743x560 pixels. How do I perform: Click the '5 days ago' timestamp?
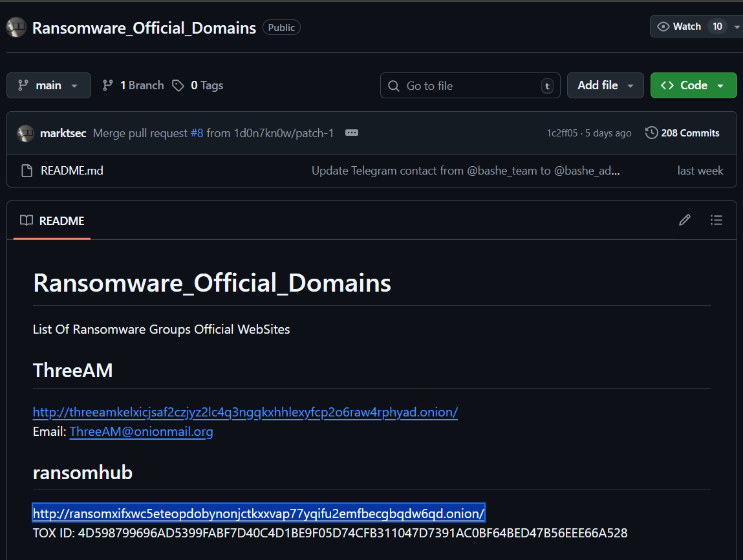(608, 133)
